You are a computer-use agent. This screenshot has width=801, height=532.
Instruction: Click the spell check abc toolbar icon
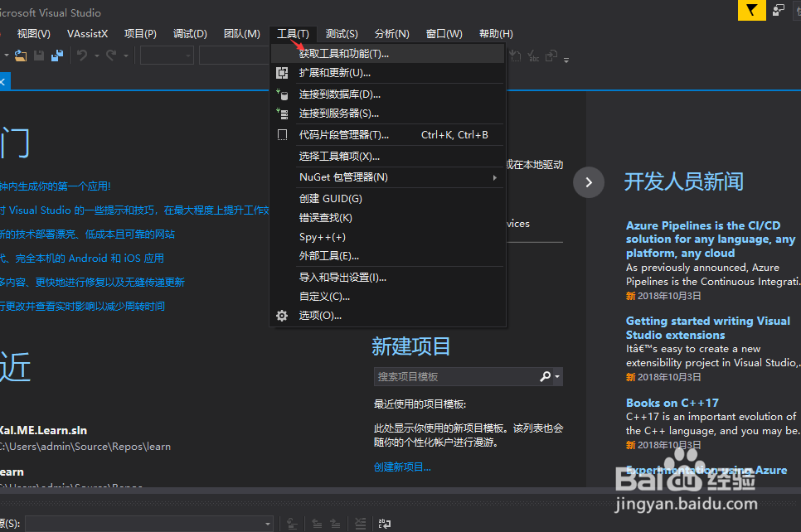[x=533, y=56]
